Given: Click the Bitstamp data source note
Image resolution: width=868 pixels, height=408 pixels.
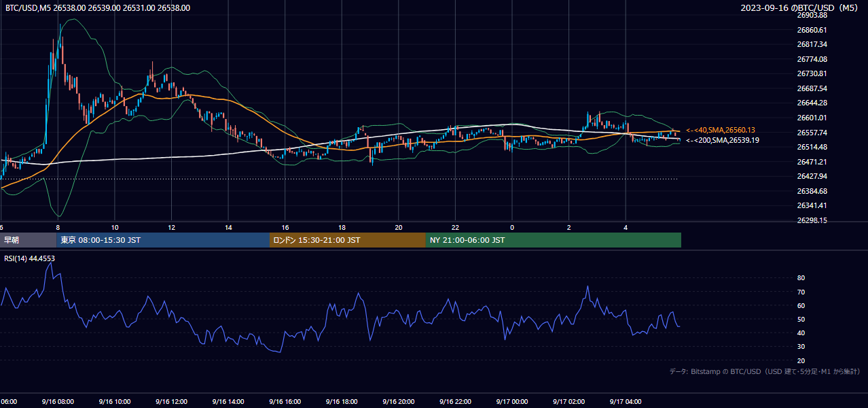Looking at the screenshot, I should point(765,371).
